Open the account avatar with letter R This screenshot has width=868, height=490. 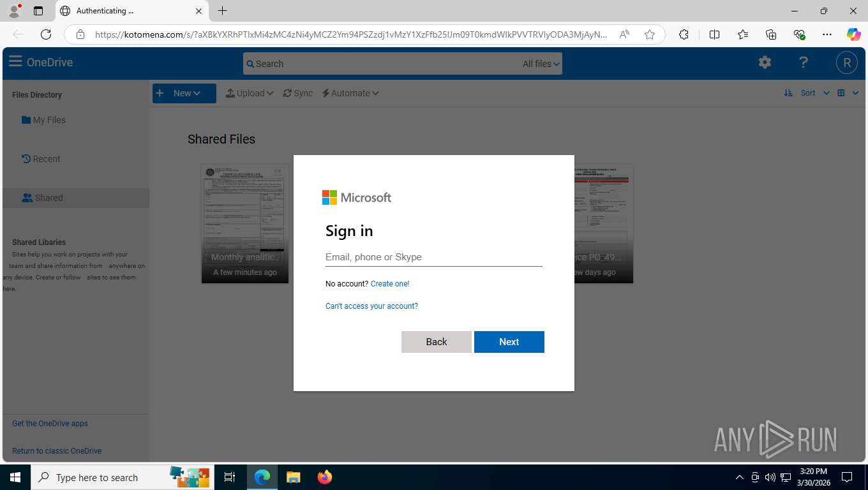[847, 63]
